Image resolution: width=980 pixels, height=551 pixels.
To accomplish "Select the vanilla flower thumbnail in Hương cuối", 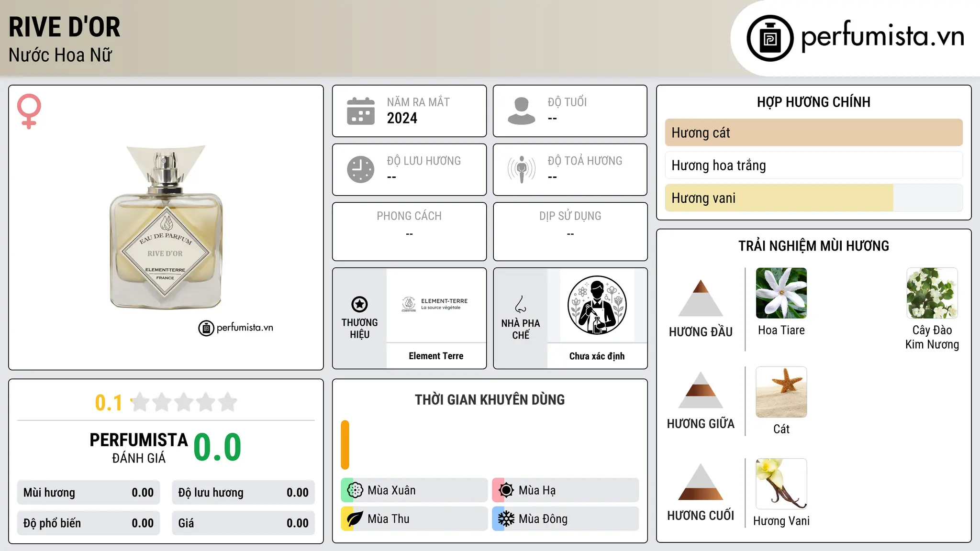I will coord(781,484).
